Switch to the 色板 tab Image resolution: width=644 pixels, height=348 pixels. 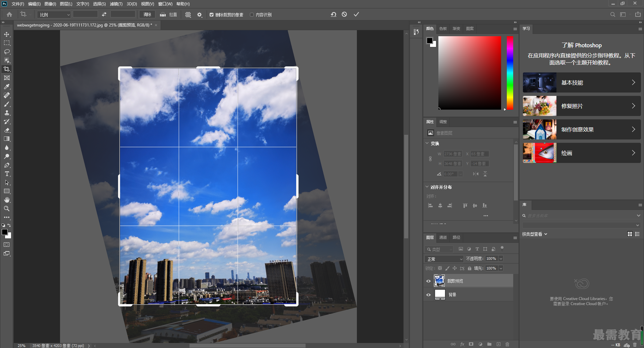[x=443, y=28]
